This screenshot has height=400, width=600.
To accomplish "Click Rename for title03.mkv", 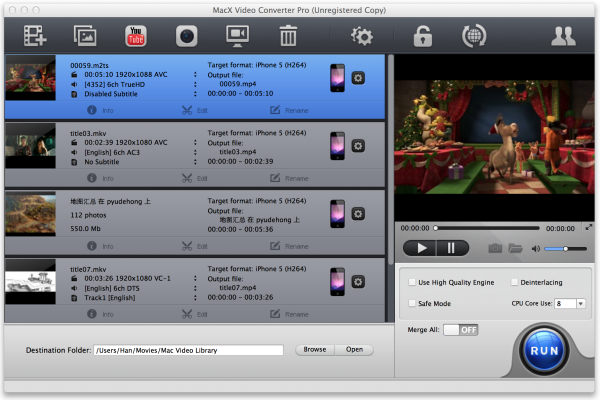I will (x=289, y=178).
